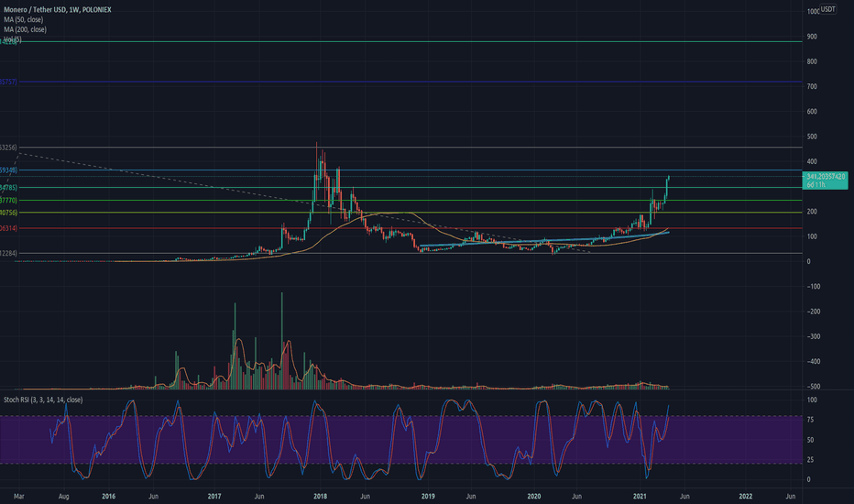Click the level label ending in 63256)
This screenshot has width=854, height=504.
click(x=9, y=148)
